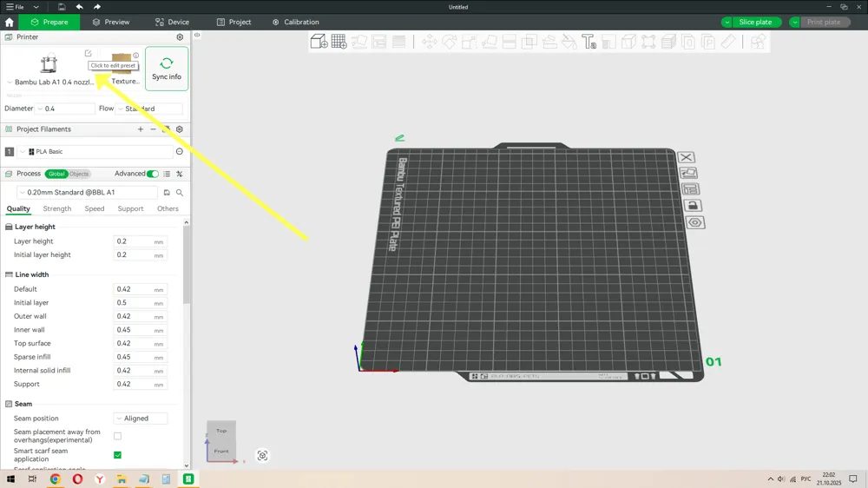Select the Cut tool in toolbar
Image resolution: width=868 pixels, height=488 pixels.
(510, 42)
